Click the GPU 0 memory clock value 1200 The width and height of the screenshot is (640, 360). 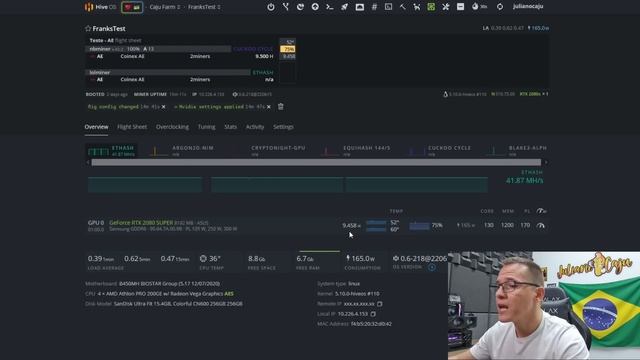(507, 225)
